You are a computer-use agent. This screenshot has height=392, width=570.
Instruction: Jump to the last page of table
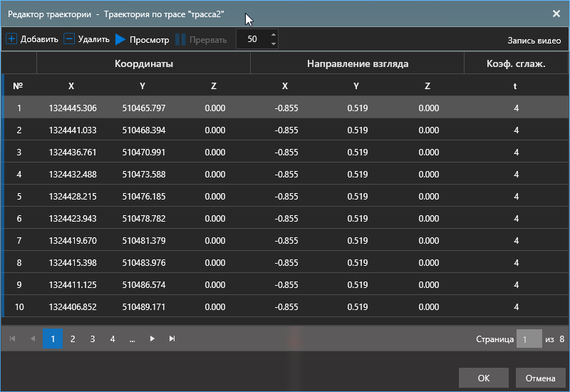[x=172, y=339]
